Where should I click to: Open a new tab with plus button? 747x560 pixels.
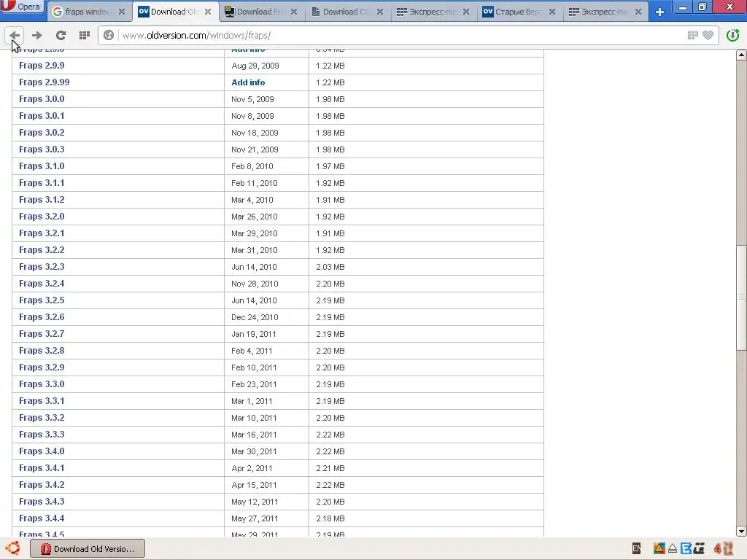tap(659, 12)
